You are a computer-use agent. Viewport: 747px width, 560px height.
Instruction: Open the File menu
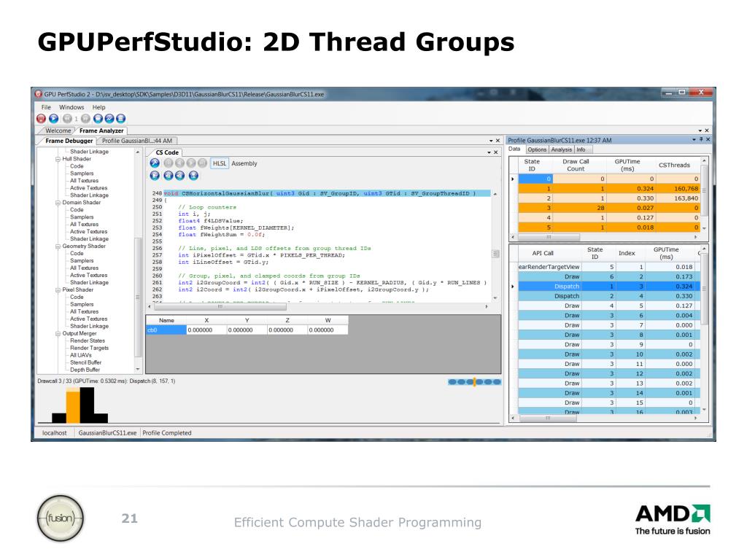pos(46,107)
